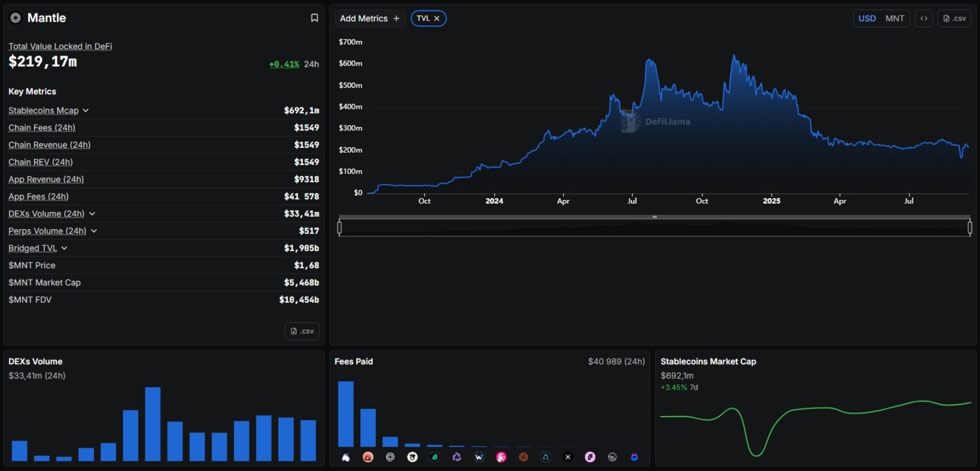Expand the Perps Volume (24h) chevron
This screenshot has height=471, width=980.
(94, 231)
